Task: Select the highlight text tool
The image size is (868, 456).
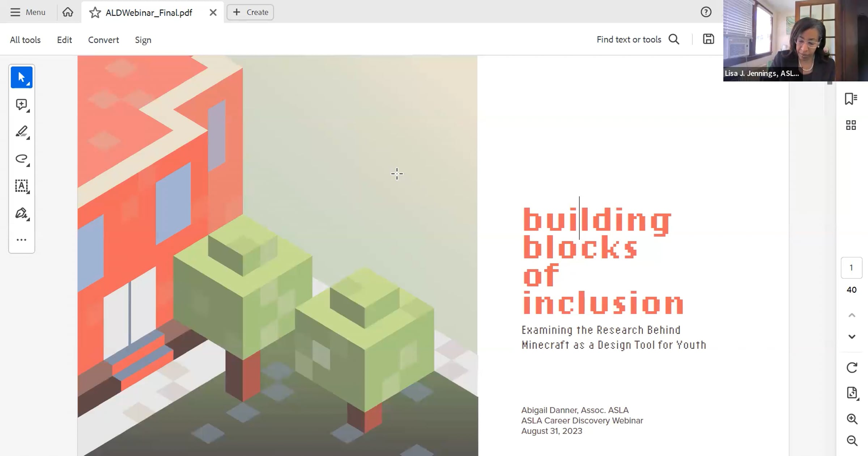Action: click(21, 131)
